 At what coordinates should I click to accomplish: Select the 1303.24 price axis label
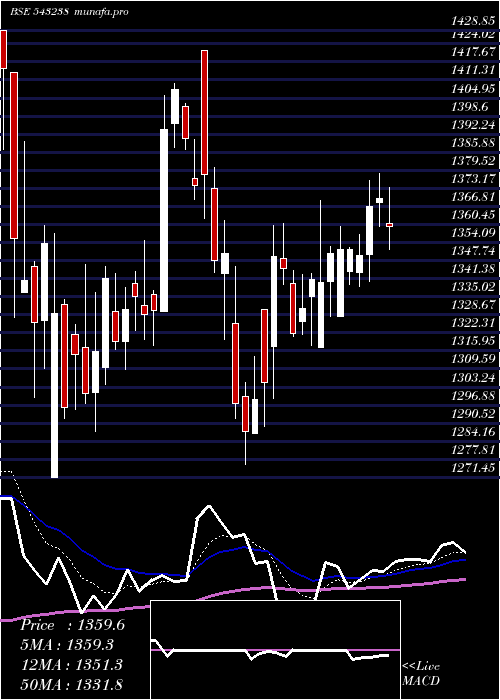[473, 379]
